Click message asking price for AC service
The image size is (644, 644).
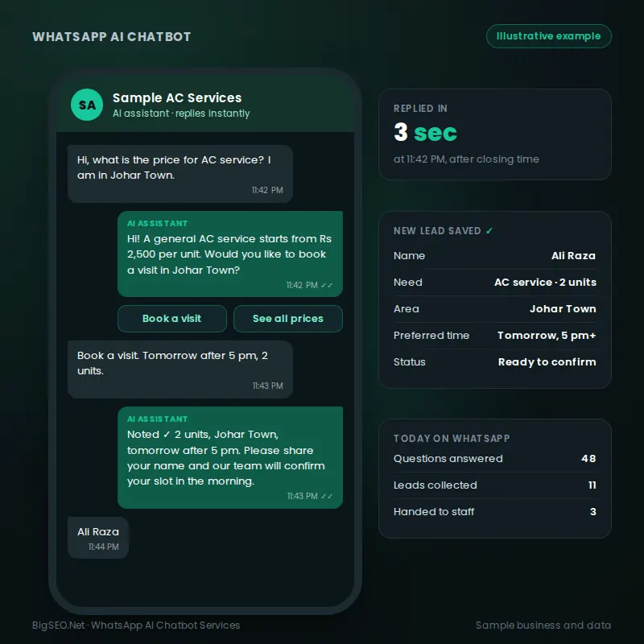click(x=180, y=174)
